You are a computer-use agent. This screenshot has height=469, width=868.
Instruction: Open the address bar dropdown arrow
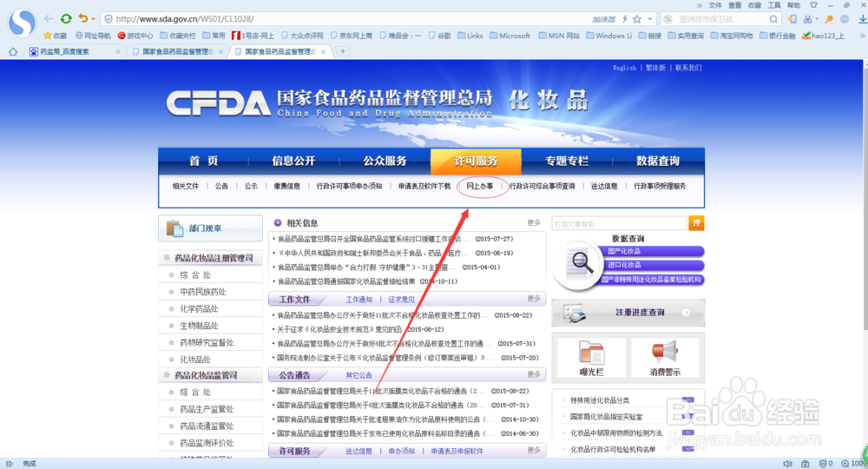[650, 19]
